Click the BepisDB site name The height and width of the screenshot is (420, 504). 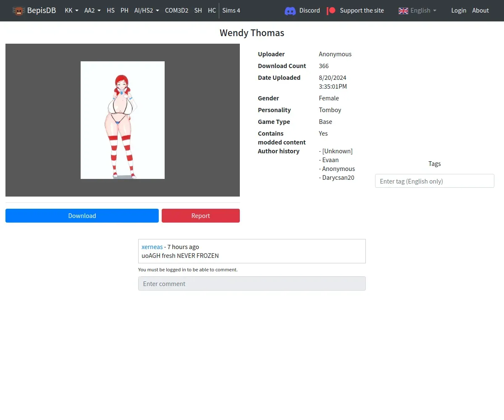42,10
